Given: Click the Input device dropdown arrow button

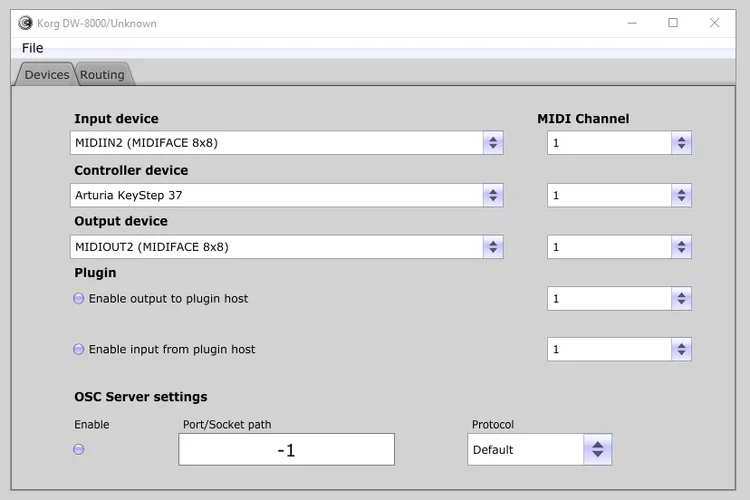Looking at the screenshot, I should click(493, 143).
